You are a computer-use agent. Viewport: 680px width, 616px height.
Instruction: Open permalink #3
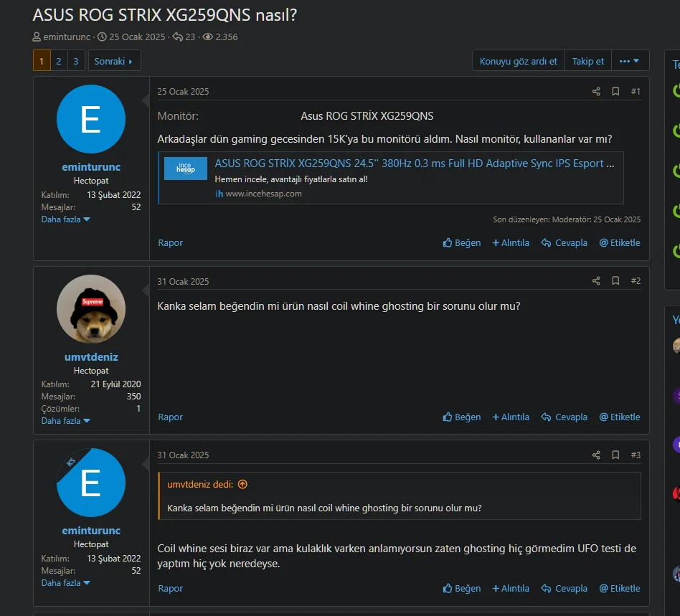tap(636, 455)
